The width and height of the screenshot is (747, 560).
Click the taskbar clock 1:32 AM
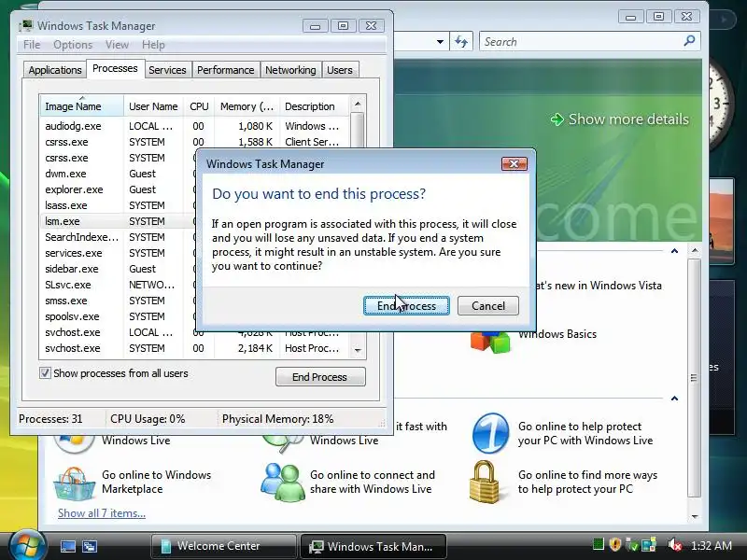tap(712, 545)
